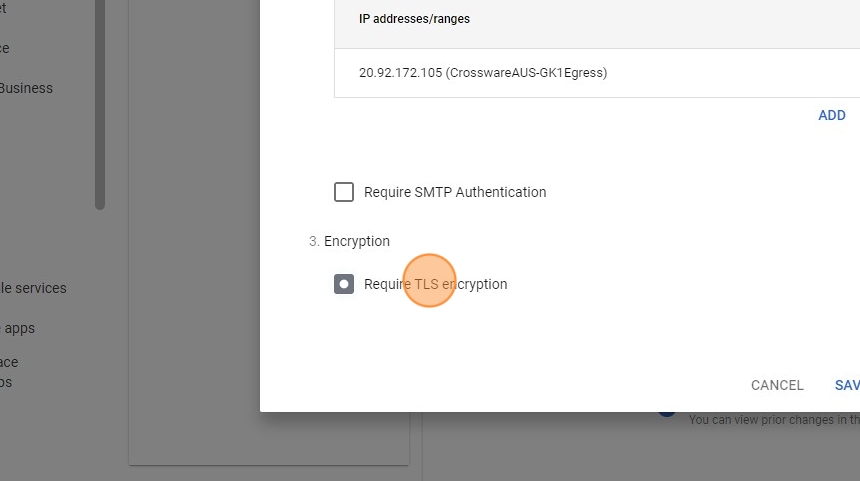The image size is (860, 481).
Task: Open the sidebar item ending in 'ace'
Action: click(9, 362)
